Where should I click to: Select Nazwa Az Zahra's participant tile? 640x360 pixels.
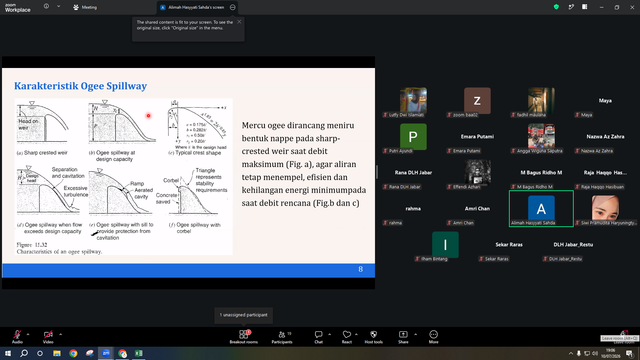(605, 137)
